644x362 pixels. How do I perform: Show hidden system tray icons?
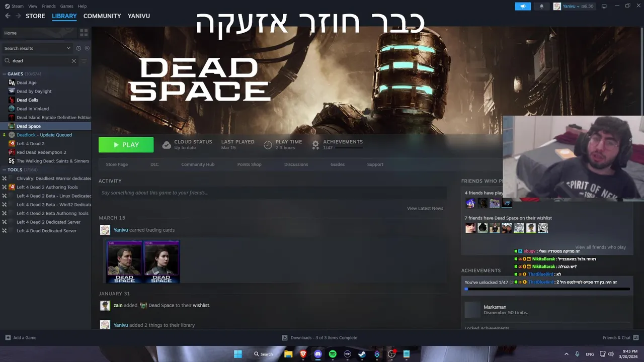[x=566, y=354]
